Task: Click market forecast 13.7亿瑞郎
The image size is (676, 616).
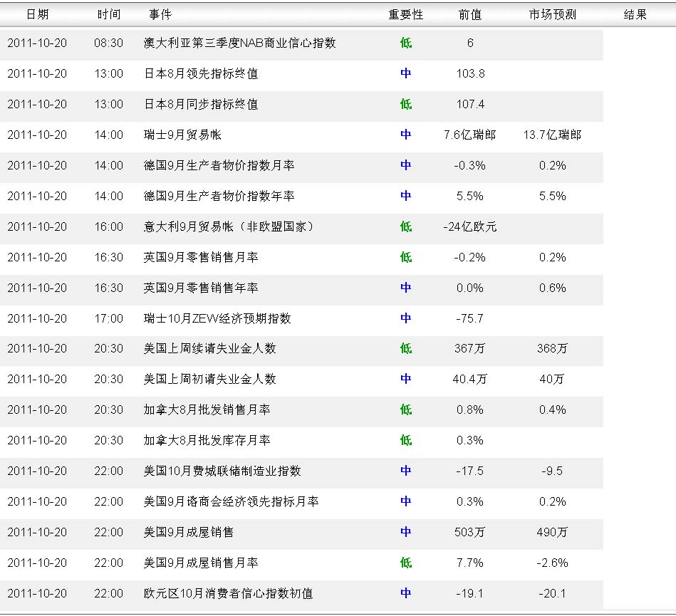Action: [552, 135]
